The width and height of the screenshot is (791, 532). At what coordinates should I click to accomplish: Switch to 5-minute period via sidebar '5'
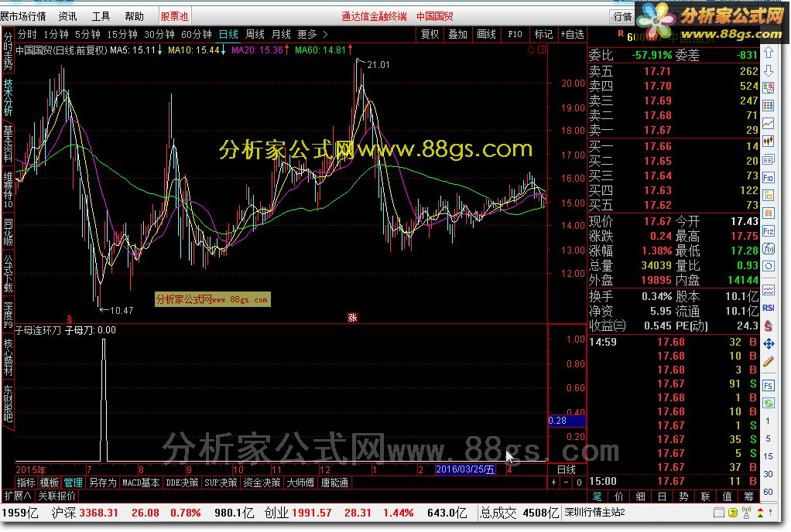[x=768, y=438]
